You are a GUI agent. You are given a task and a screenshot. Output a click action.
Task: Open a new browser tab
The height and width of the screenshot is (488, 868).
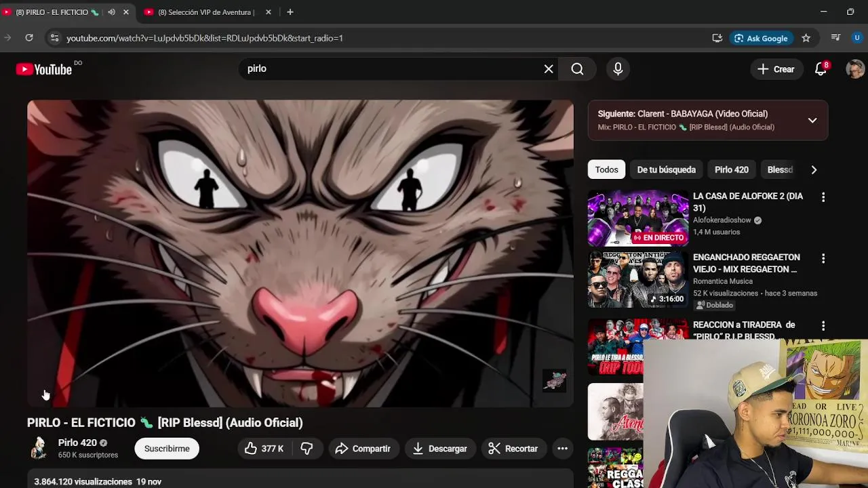click(290, 12)
